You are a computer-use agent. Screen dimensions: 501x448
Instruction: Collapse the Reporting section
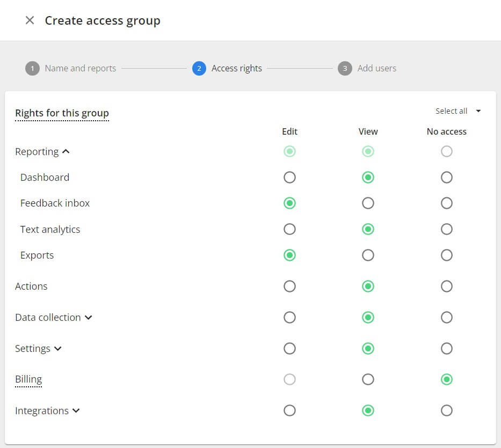[66, 152]
